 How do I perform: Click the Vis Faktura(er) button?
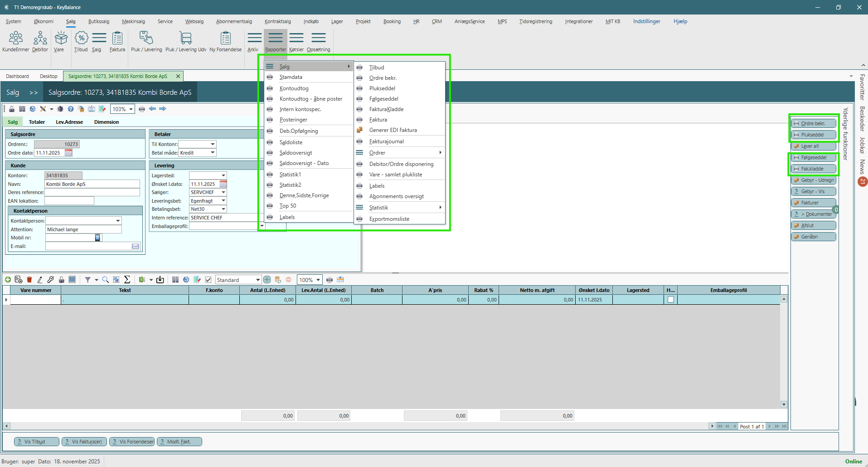(84, 442)
